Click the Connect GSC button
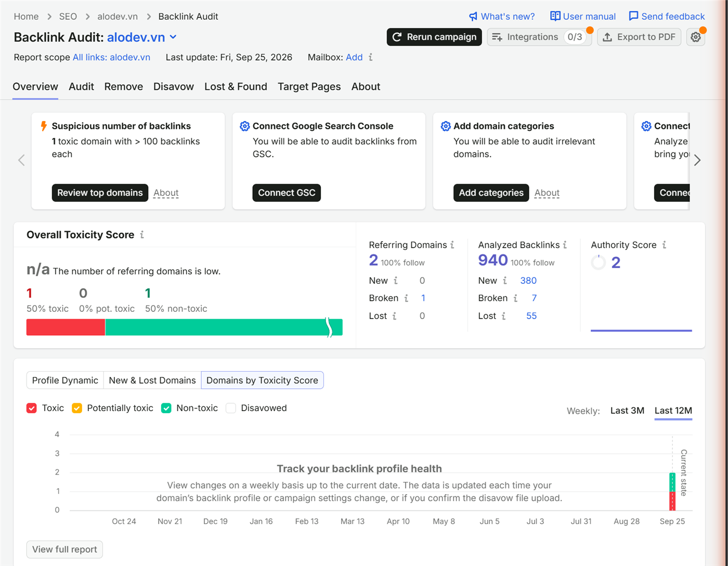Viewport: 728px width, 566px height. 287,193
